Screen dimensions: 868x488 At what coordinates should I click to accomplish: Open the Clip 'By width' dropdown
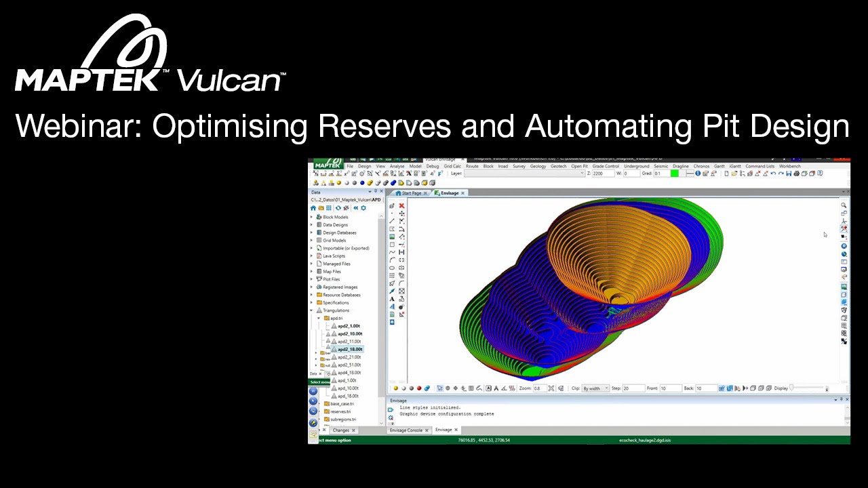595,388
